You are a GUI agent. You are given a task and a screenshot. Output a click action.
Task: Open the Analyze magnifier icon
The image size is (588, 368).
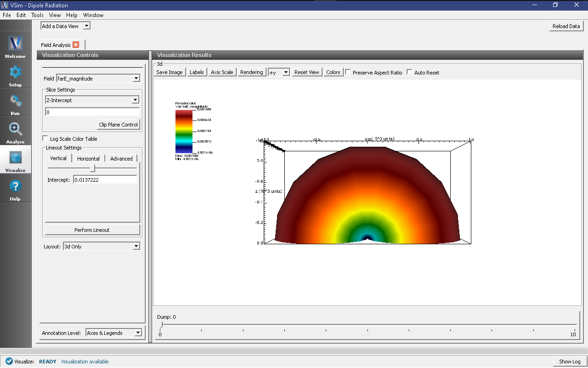[x=15, y=132]
